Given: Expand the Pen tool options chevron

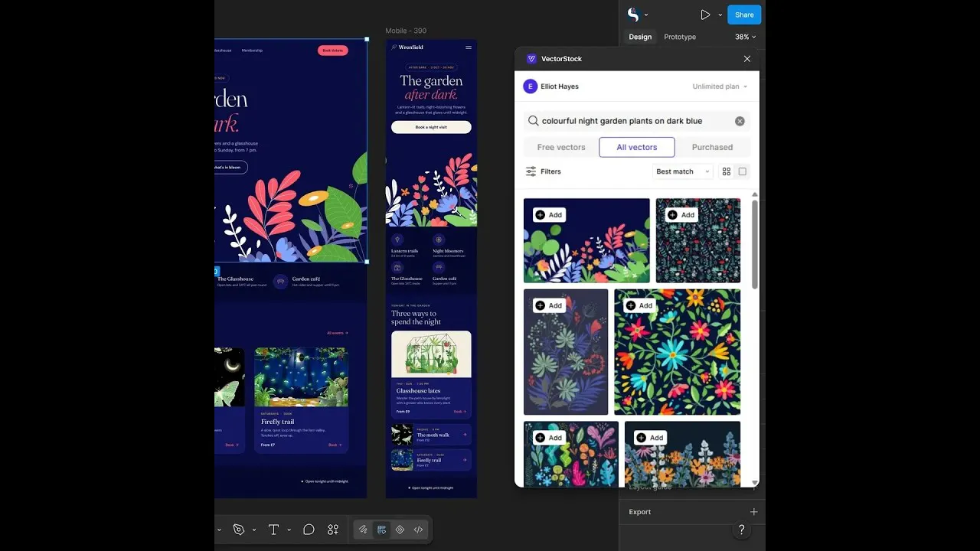Looking at the screenshot, I should (x=253, y=530).
